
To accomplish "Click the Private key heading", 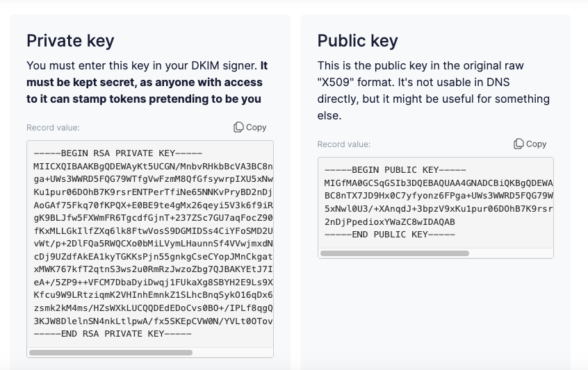I will click(x=70, y=40).
